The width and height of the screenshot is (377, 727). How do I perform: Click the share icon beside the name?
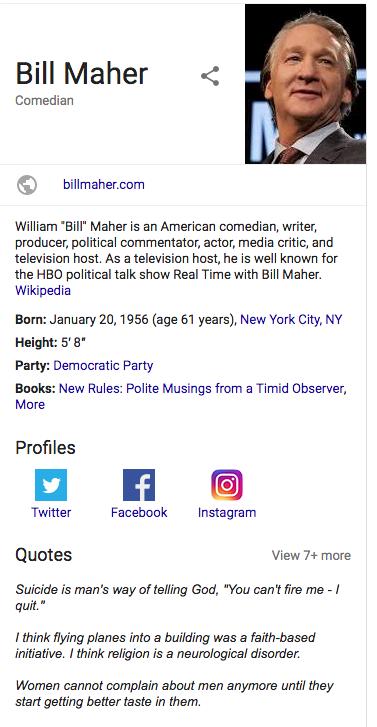[210, 76]
